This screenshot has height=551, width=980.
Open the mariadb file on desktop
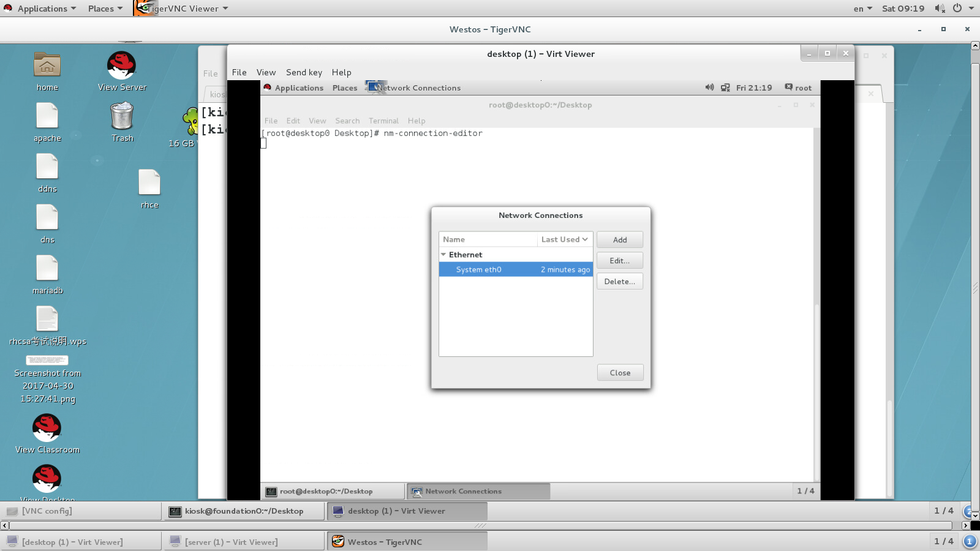click(47, 268)
